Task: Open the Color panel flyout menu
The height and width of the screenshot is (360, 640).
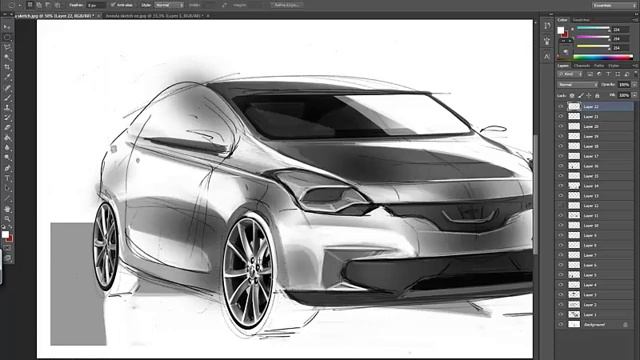Action: pos(636,20)
